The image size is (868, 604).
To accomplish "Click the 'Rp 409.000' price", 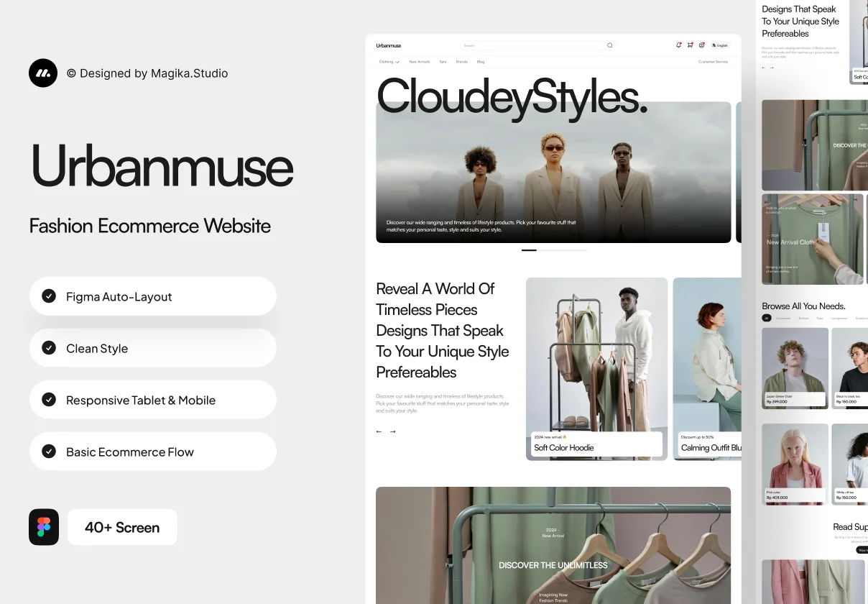I will pos(777,498).
